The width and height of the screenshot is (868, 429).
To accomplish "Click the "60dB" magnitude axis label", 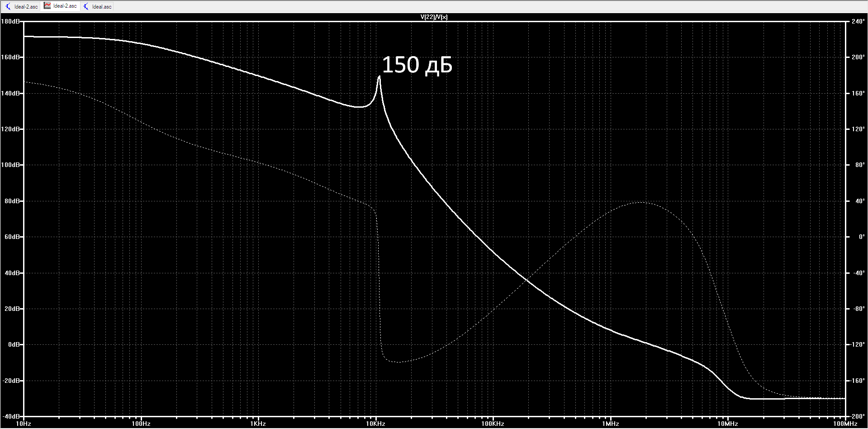I will pos(12,237).
